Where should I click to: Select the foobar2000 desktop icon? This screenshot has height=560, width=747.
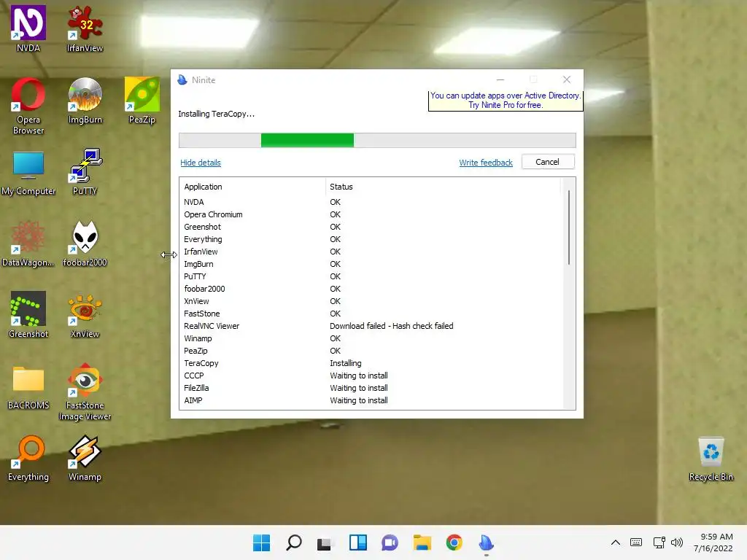(x=85, y=244)
